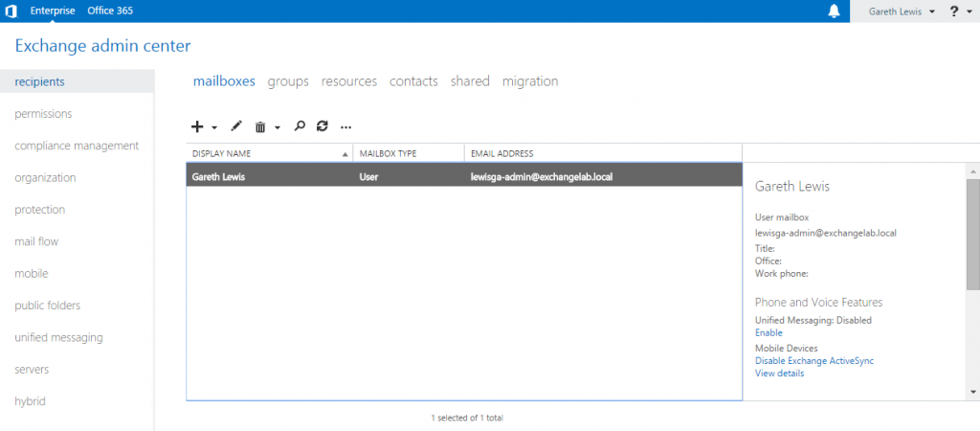This screenshot has height=431, width=980.
Task: Switch to the Enterprise tab
Action: tap(53, 11)
